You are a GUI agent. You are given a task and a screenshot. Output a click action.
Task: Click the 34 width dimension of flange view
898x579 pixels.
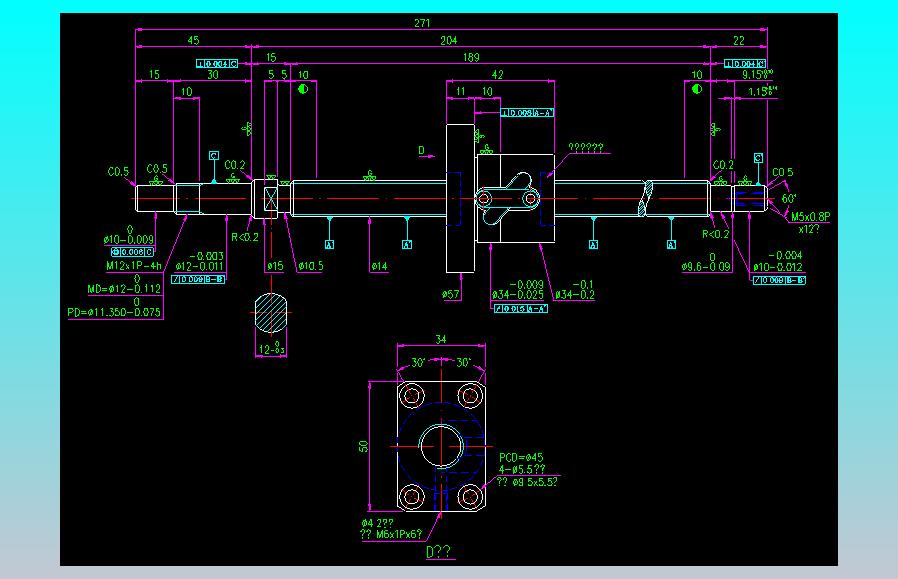tap(440, 340)
